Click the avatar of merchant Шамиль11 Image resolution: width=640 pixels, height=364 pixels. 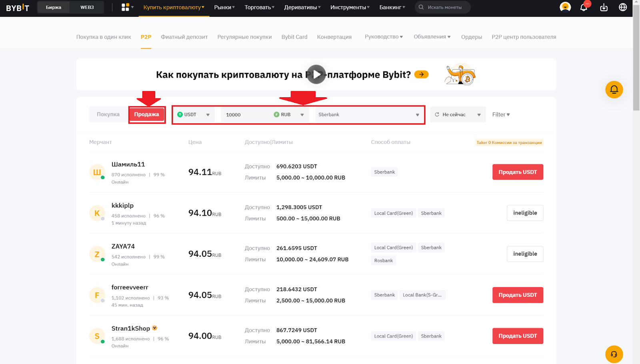click(x=97, y=172)
